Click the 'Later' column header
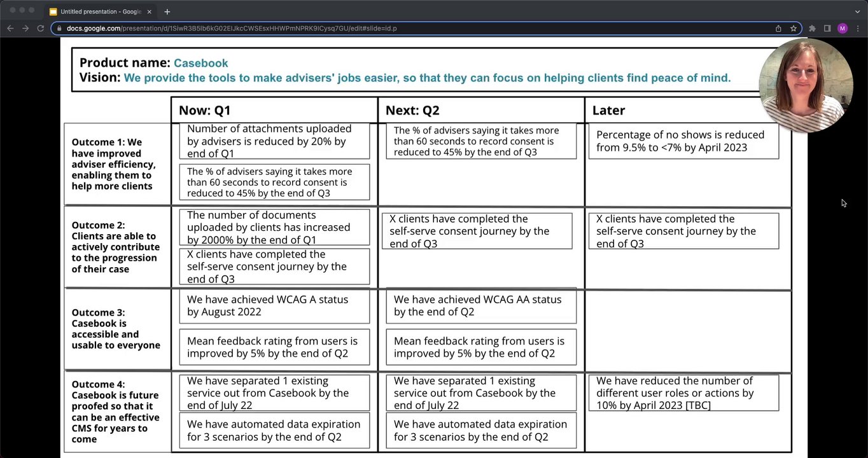This screenshot has width=868, height=458. (x=608, y=110)
